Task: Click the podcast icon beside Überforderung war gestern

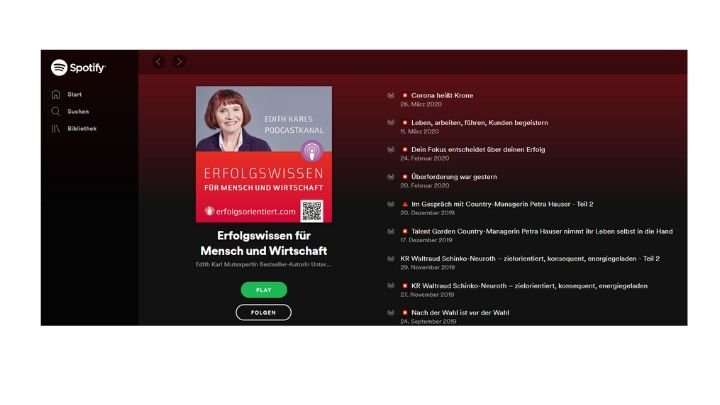Action: pyautogui.click(x=390, y=177)
